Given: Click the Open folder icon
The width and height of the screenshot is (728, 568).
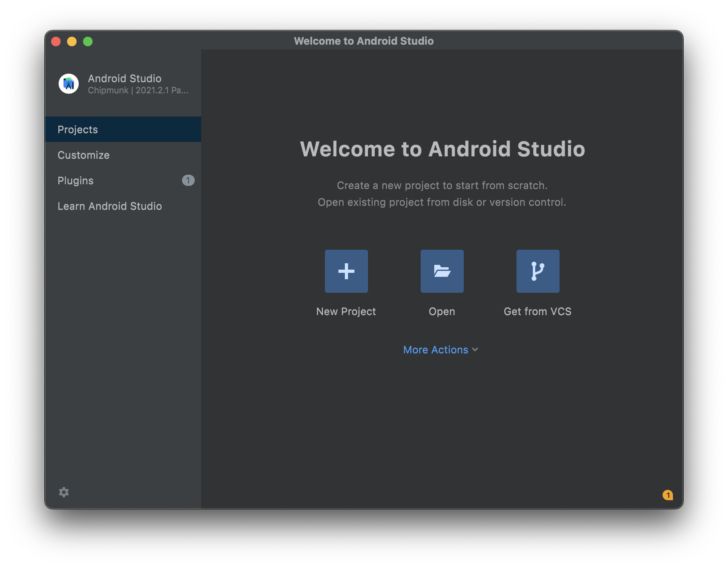Looking at the screenshot, I should (442, 271).
